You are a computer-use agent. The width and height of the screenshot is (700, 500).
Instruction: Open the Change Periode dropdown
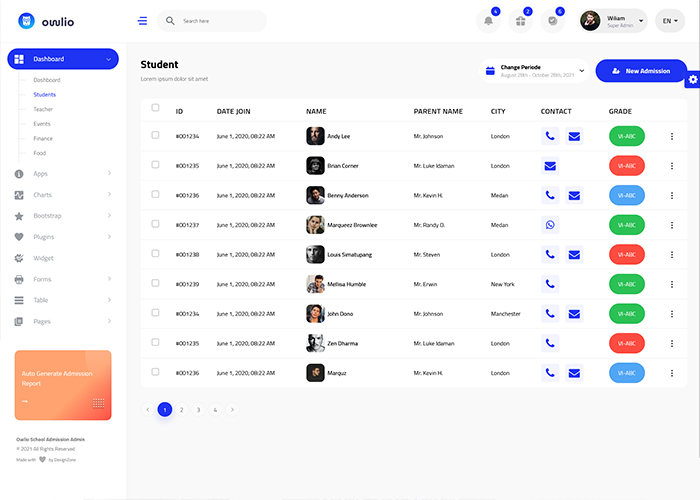point(536,71)
